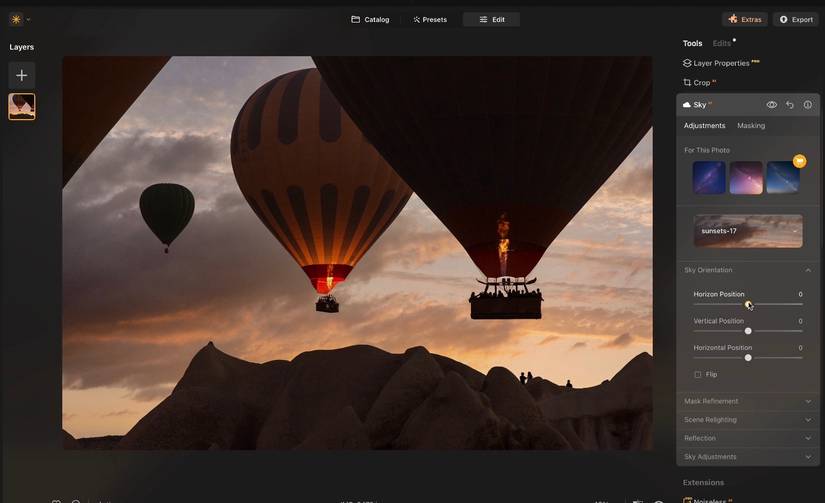Pick the first blue starry sky thumbnail
The width and height of the screenshot is (825, 503).
tap(709, 178)
